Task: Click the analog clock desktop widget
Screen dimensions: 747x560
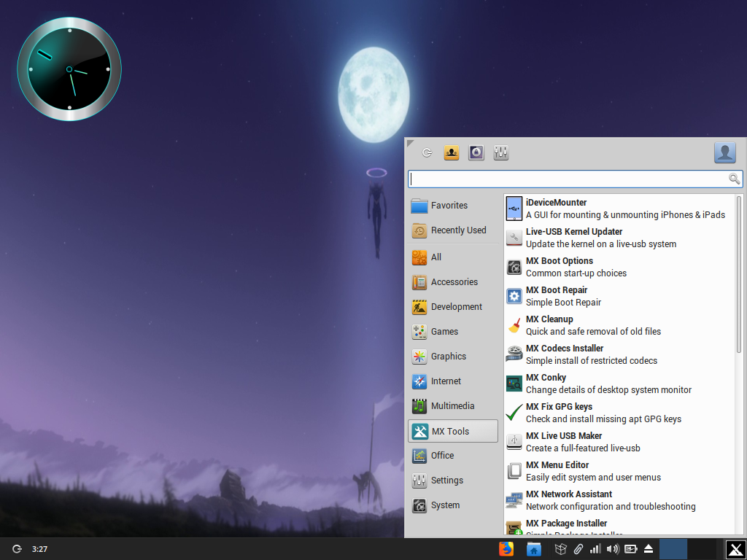Action: pyautogui.click(x=69, y=69)
